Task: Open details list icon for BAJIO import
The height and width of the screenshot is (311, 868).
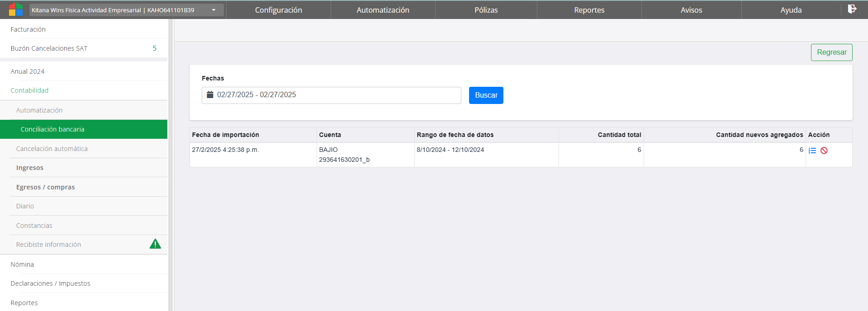Action: (812, 151)
